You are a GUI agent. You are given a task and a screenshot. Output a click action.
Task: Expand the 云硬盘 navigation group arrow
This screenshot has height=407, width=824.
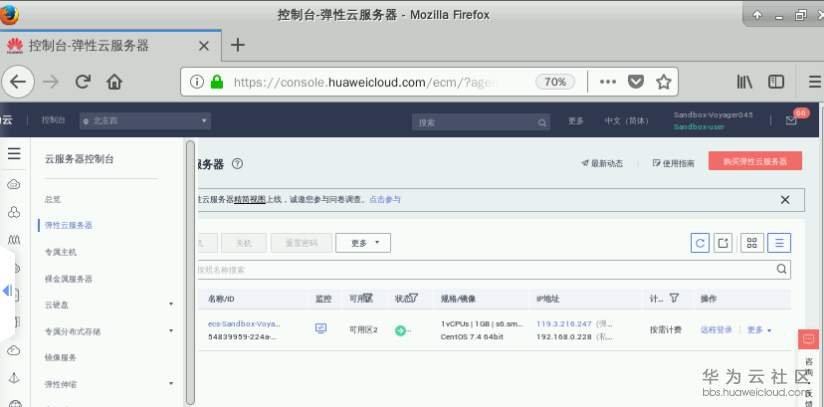coord(171,304)
